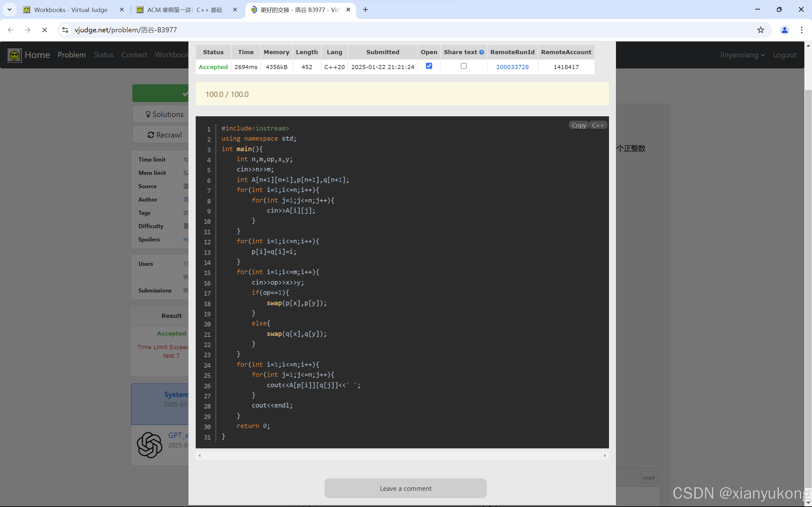Bookmark this page with the star icon
Image resolution: width=812 pixels, height=507 pixels.
coord(760,30)
